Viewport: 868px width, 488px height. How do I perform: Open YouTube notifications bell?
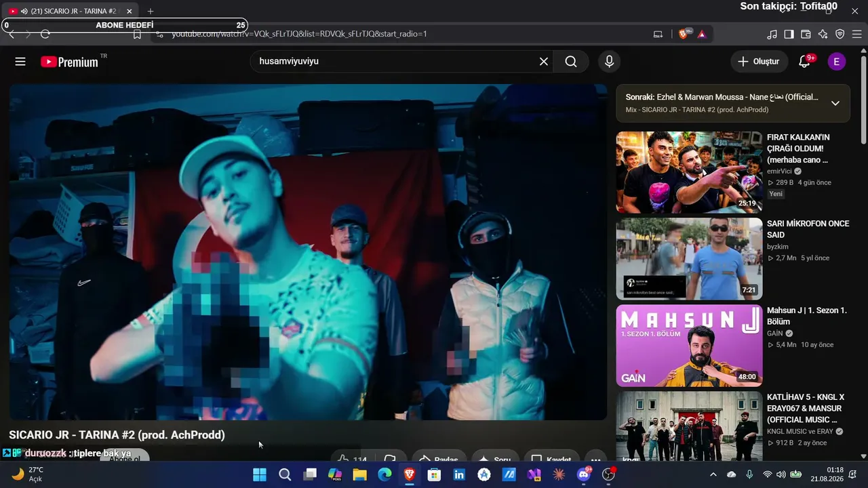tap(805, 62)
